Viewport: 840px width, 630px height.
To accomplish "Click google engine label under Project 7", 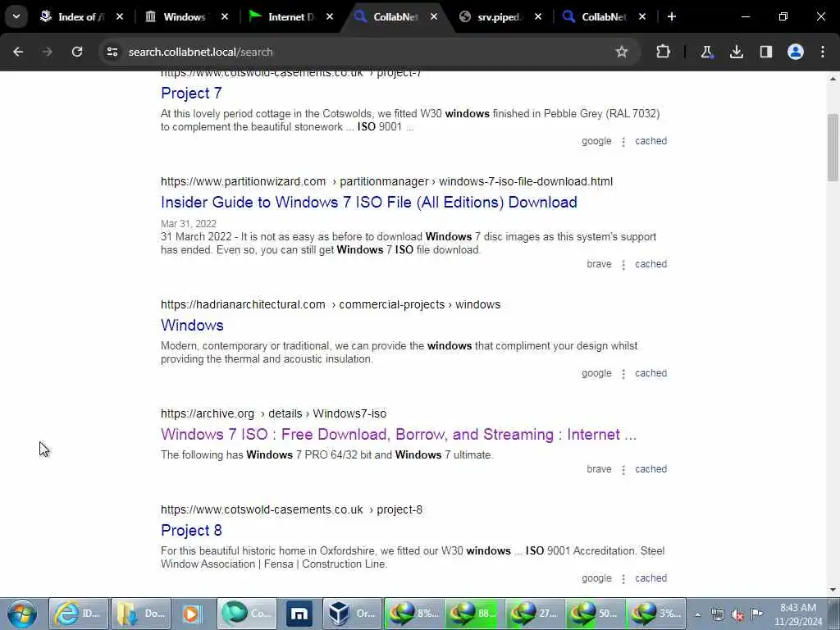I will click(x=596, y=141).
